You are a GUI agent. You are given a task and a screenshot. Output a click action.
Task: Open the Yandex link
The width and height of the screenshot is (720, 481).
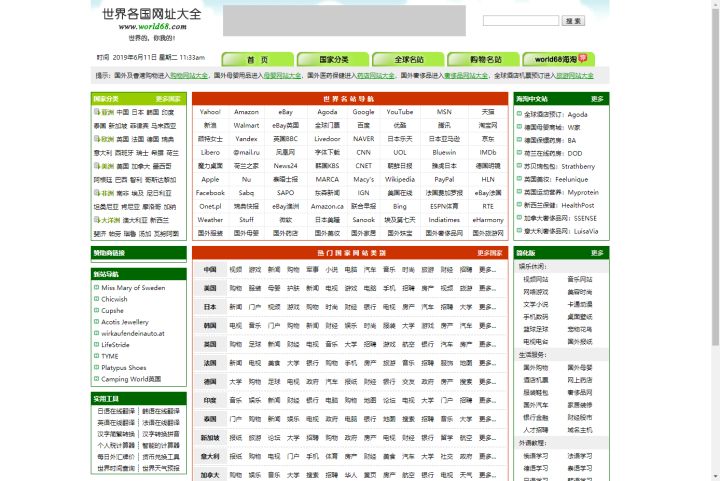pos(246,139)
